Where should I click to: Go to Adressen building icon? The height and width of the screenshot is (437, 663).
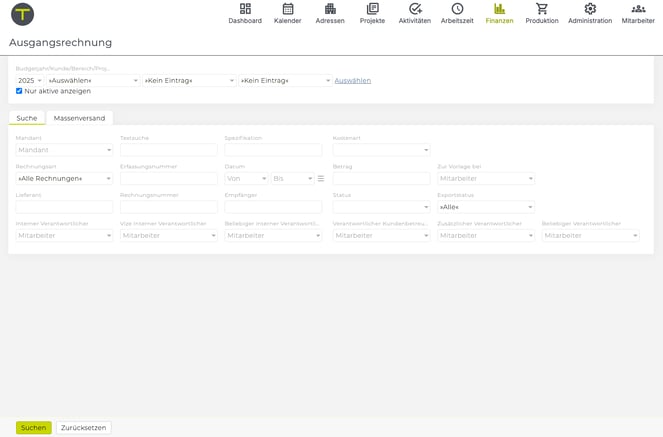[330, 9]
